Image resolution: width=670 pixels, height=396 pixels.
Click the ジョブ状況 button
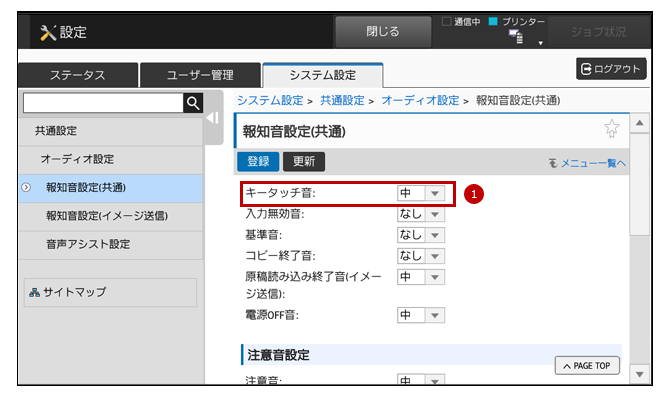point(598,32)
